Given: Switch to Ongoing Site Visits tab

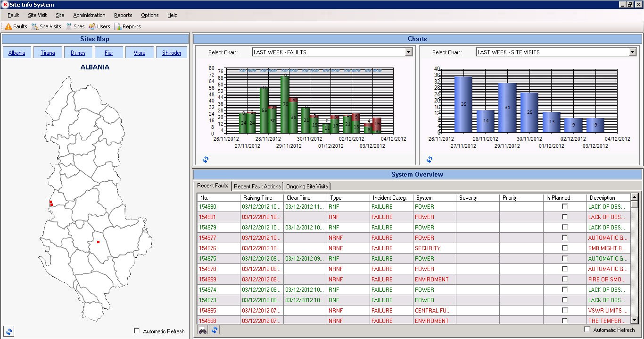Looking at the screenshot, I should pos(307,186).
